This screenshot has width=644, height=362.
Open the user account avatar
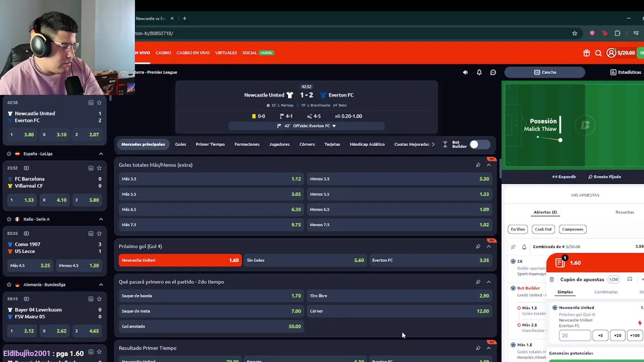point(611,53)
